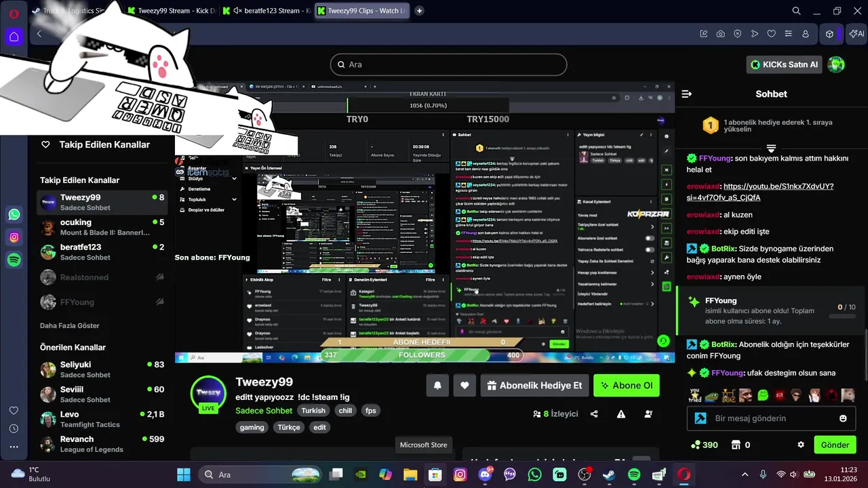Image resolution: width=868 pixels, height=488 pixels.
Task: Open sidebar history clock icon
Action: click(x=14, y=429)
